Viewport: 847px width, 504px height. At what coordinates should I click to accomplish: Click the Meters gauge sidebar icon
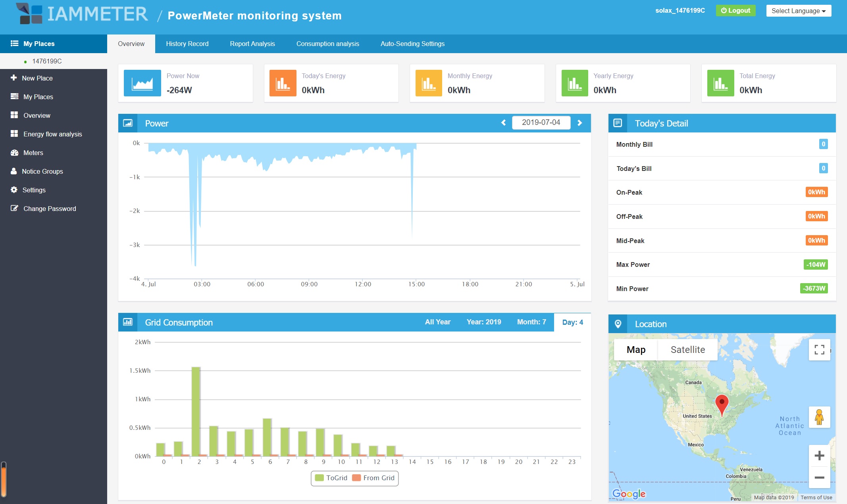click(x=14, y=153)
